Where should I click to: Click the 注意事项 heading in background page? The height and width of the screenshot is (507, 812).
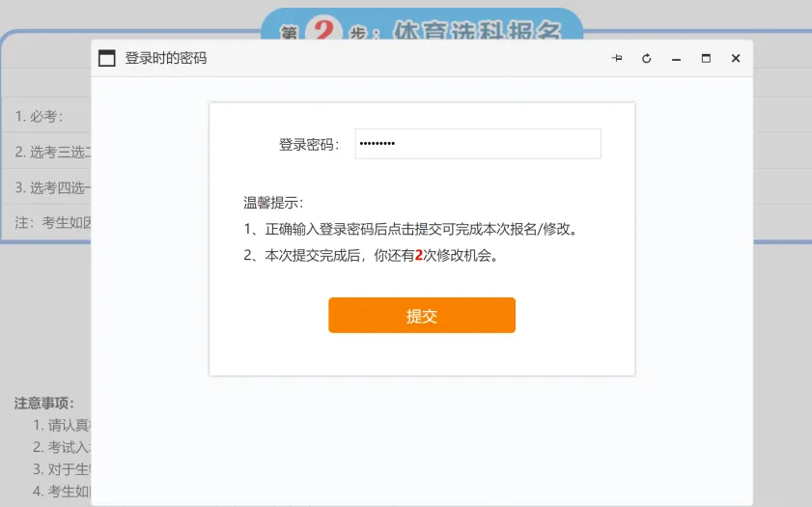point(44,403)
